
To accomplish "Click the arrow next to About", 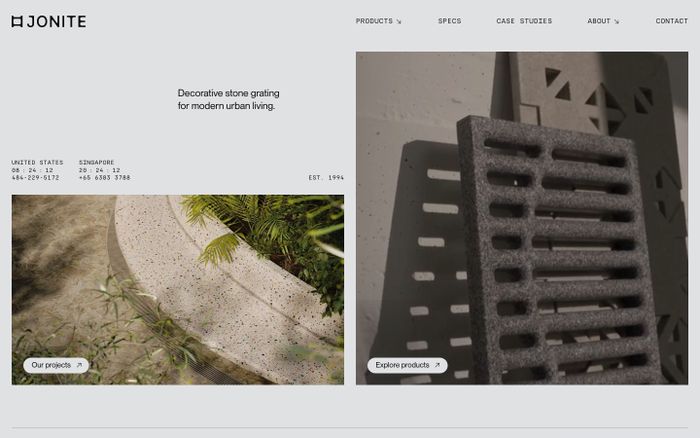I will click(617, 21).
